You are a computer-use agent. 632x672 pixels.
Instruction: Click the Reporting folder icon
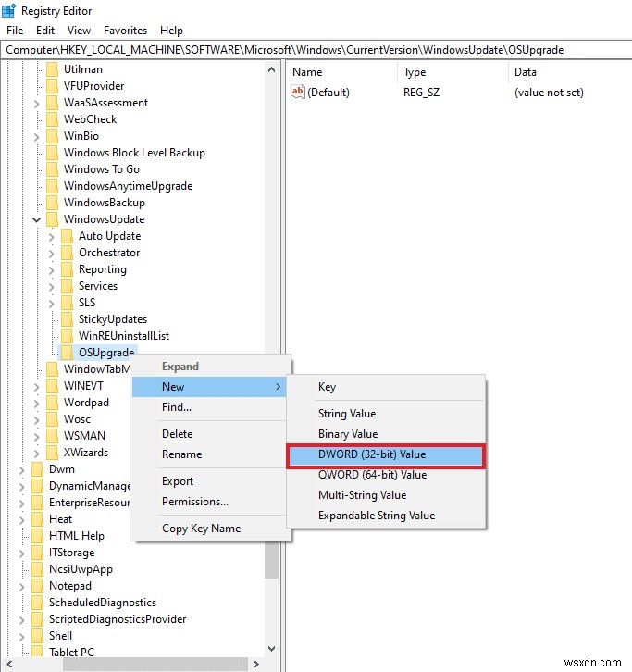tap(67, 269)
